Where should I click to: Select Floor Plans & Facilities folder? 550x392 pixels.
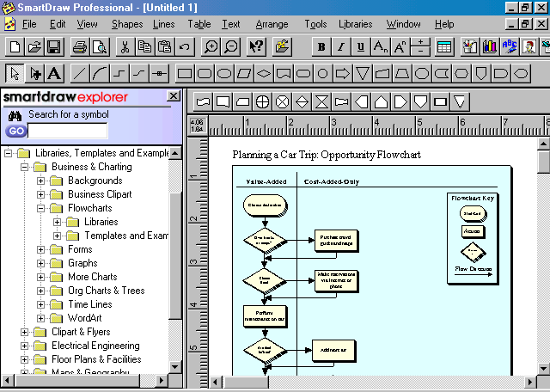(96, 359)
